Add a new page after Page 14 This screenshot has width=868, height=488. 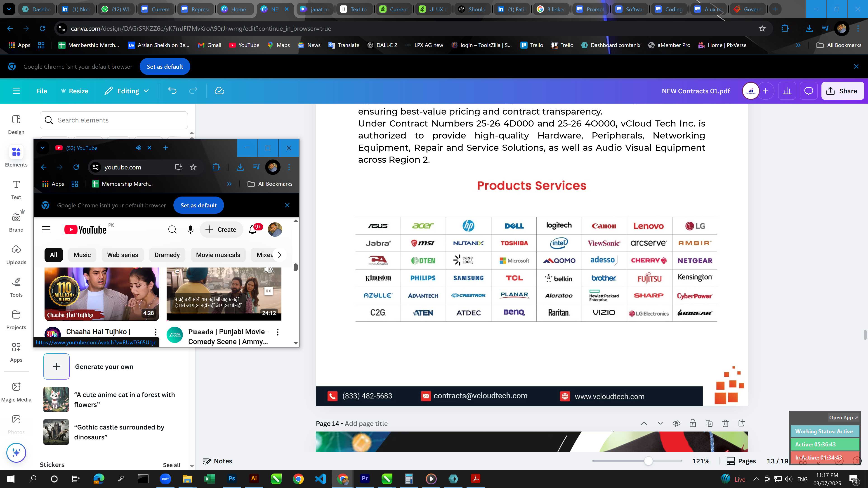click(742, 423)
